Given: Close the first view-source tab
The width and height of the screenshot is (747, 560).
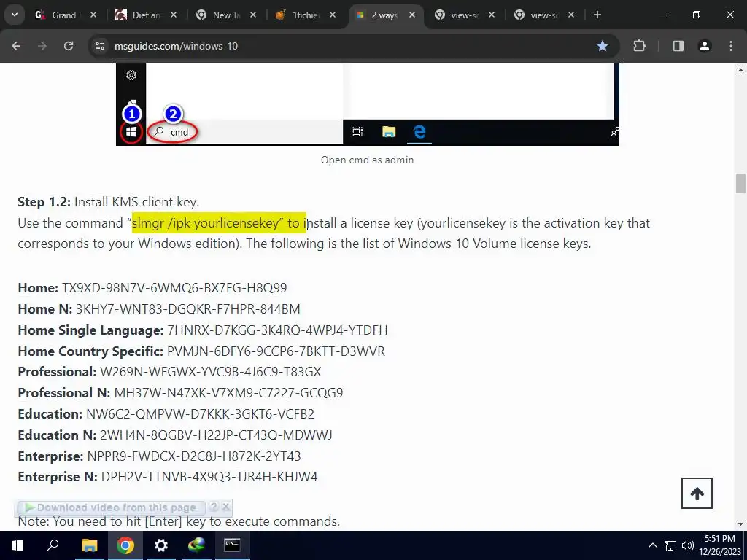Looking at the screenshot, I should point(492,15).
